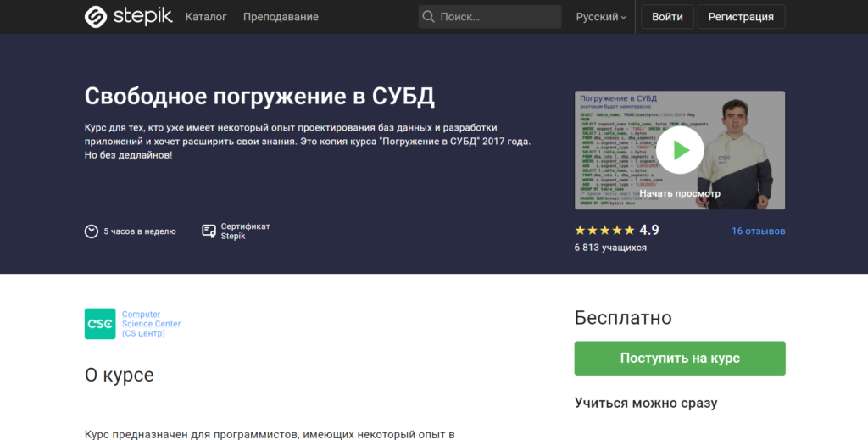
Task: Click the 6 813 учащихся learners count
Action: click(x=610, y=248)
